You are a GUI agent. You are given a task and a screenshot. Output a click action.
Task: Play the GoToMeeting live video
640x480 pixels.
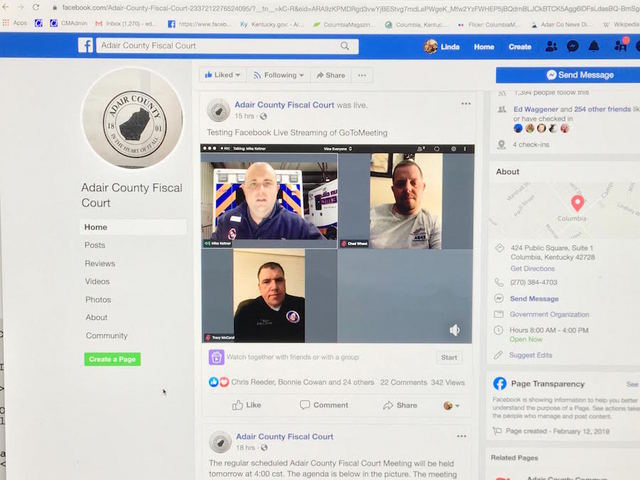tap(338, 243)
